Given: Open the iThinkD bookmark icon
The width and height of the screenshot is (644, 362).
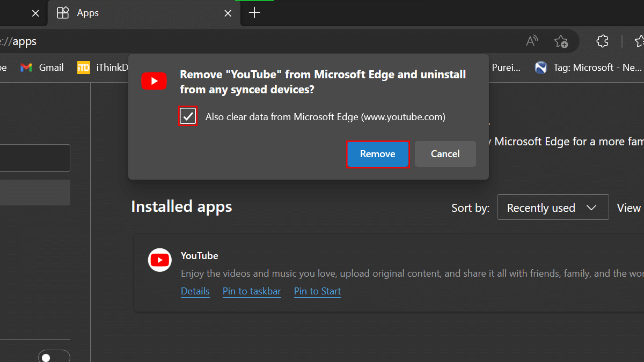Looking at the screenshot, I should pyautogui.click(x=84, y=68).
